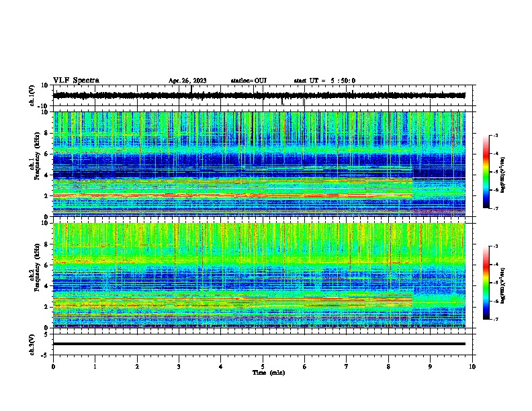The image size is (532, 411).
Task: Click the '-3' value on ch.1 color bar
Action: click(495, 135)
